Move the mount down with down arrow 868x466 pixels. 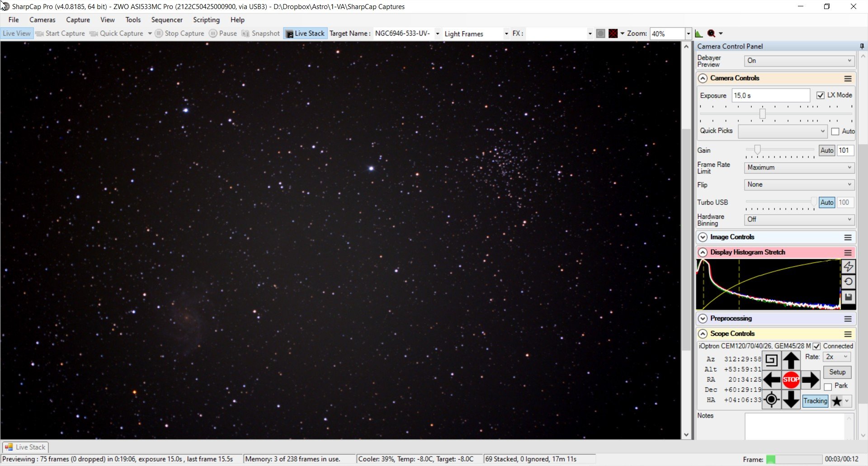point(791,400)
